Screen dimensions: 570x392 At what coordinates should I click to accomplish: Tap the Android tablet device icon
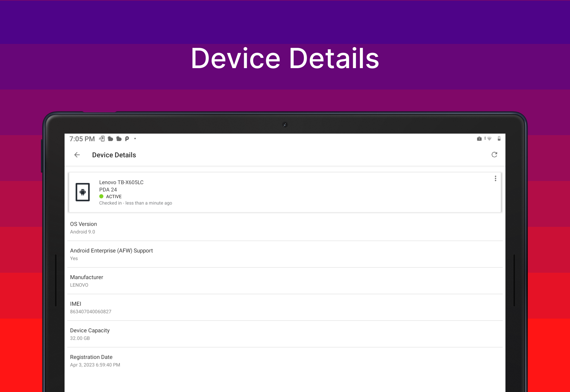83,192
